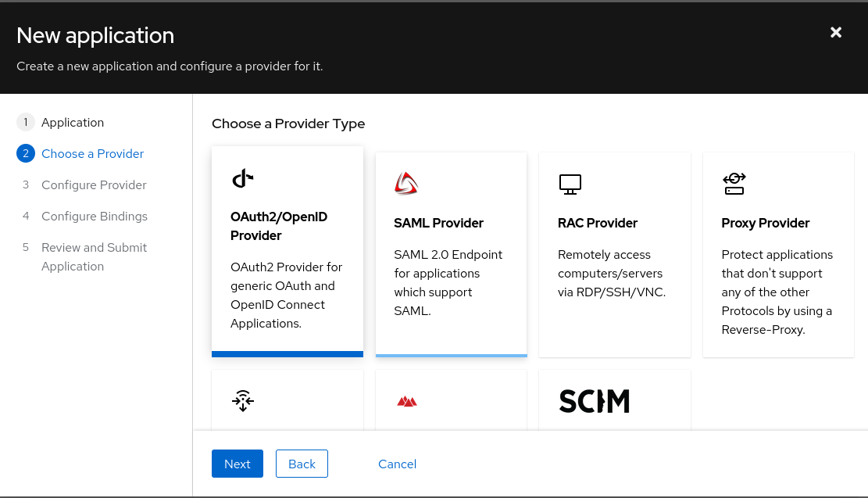The image size is (868, 498).
Task: Select the RAC Provider card
Action: pos(614,254)
